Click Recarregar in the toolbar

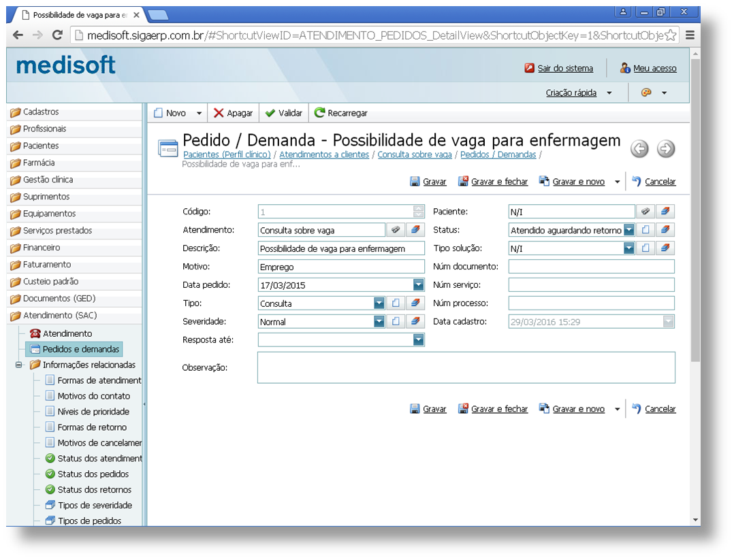340,113
